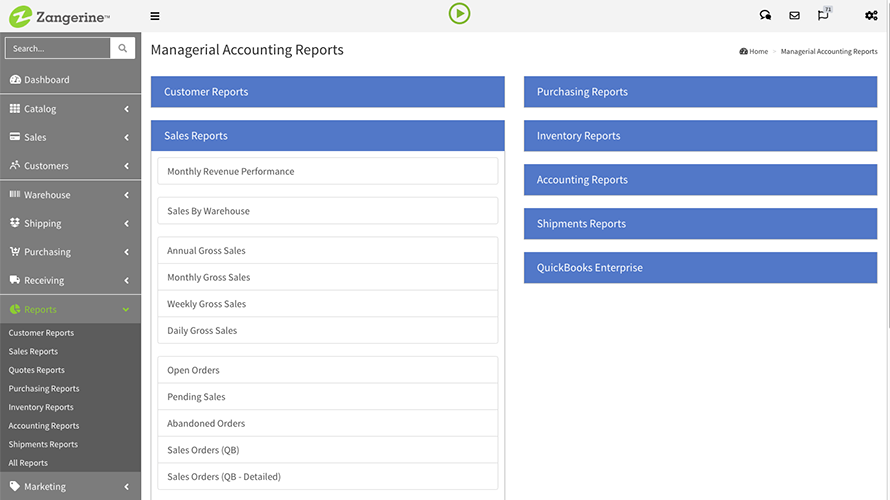Screen dimensions: 890x500
Task: Open the settings gears icon
Action: coord(871,16)
